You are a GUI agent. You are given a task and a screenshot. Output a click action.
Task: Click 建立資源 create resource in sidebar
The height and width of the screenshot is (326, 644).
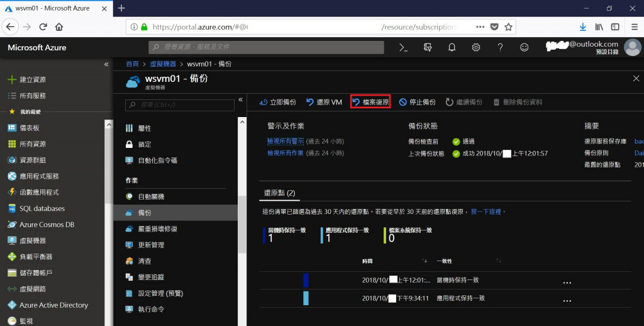pos(27,79)
